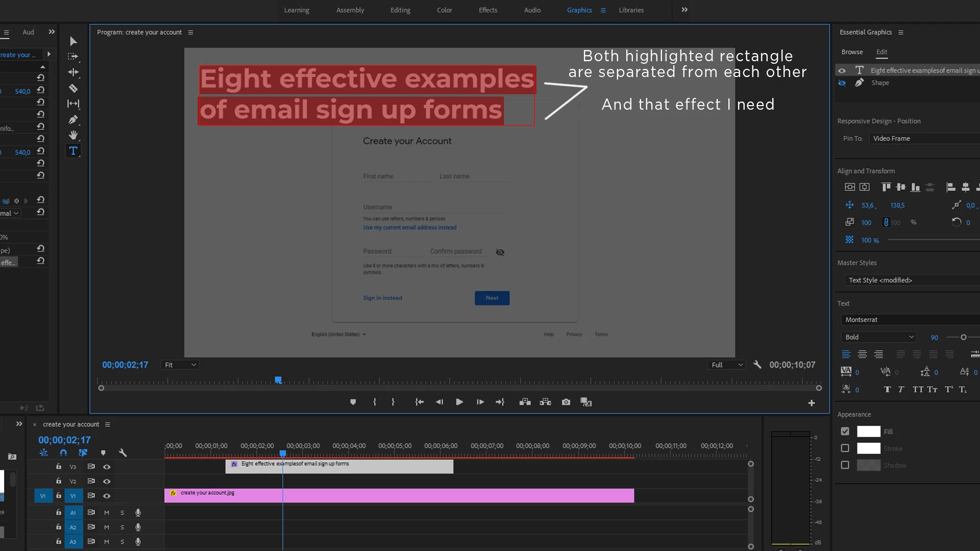Click the Export Frame camera icon
The width and height of the screenshot is (980, 551).
point(566,402)
